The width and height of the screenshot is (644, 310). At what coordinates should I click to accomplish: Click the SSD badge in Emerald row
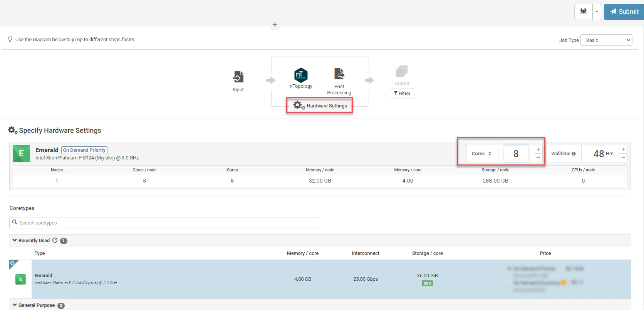pos(427,283)
